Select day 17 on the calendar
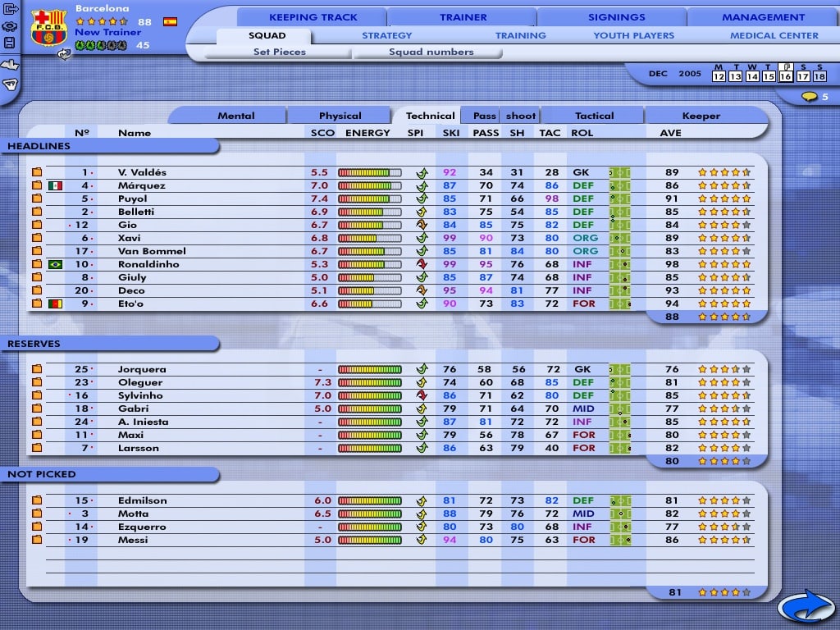Image resolution: width=840 pixels, height=630 pixels. [801, 76]
